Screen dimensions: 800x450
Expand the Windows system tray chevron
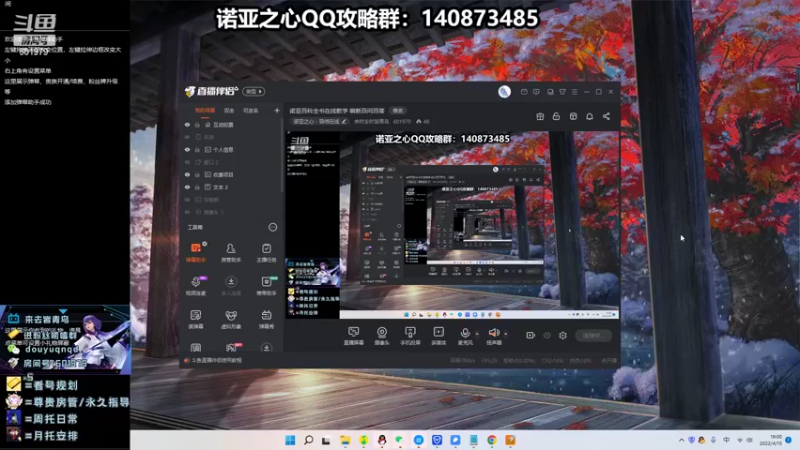coord(681,440)
